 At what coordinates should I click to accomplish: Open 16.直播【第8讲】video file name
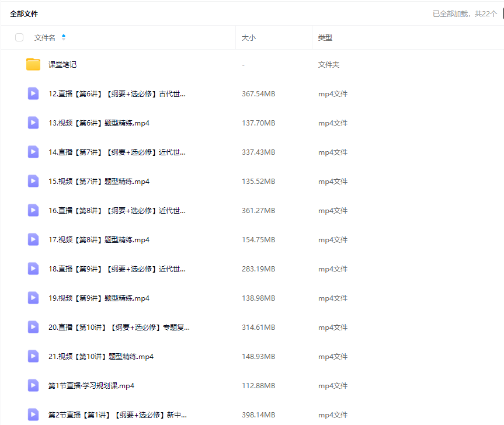point(117,211)
